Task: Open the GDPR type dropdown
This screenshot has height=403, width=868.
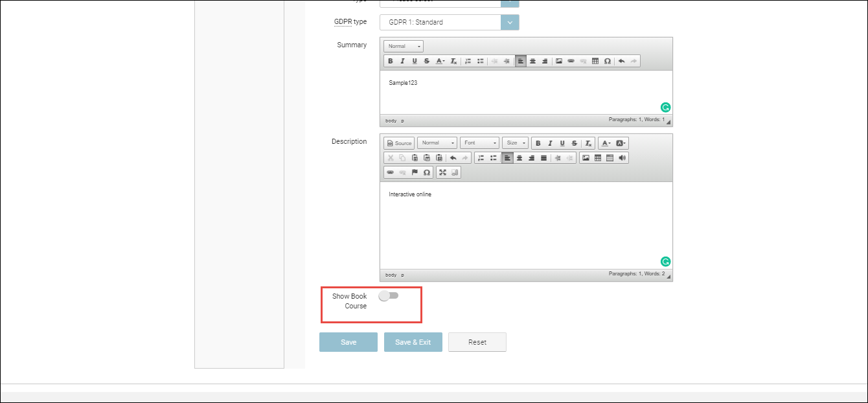Action: pos(510,22)
